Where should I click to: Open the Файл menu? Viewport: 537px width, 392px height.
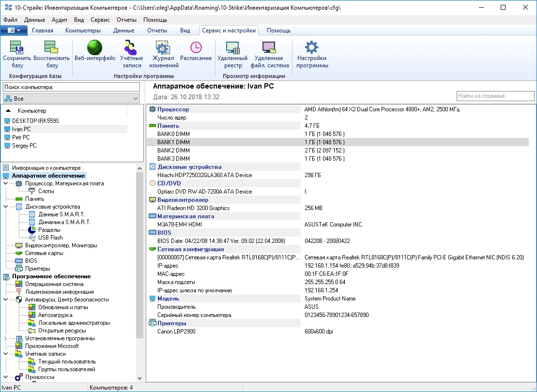pos(11,20)
